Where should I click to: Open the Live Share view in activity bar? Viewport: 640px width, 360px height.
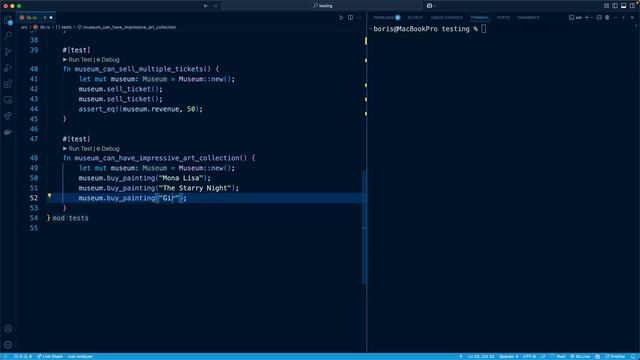point(8,116)
